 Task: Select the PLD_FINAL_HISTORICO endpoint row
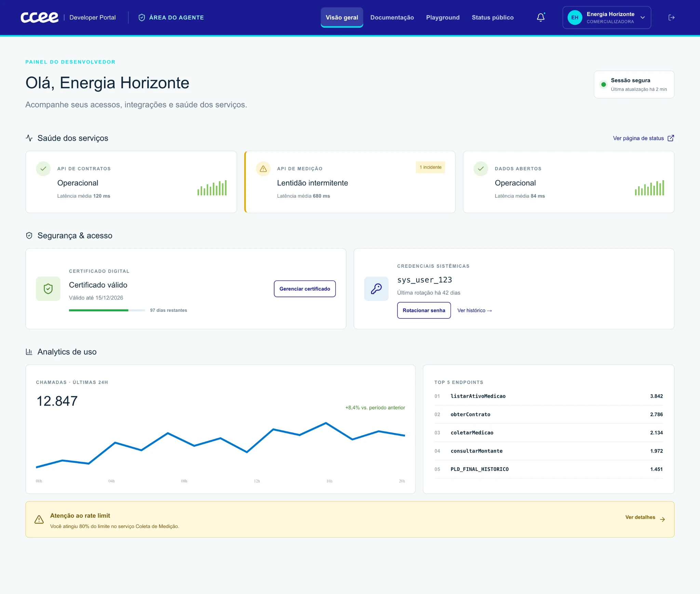(x=548, y=469)
